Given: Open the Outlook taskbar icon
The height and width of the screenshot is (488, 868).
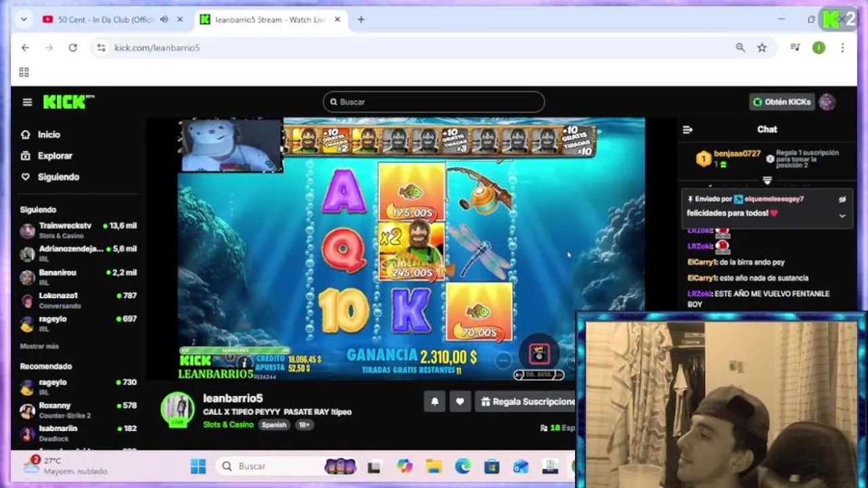Looking at the screenshot, I should (x=521, y=466).
